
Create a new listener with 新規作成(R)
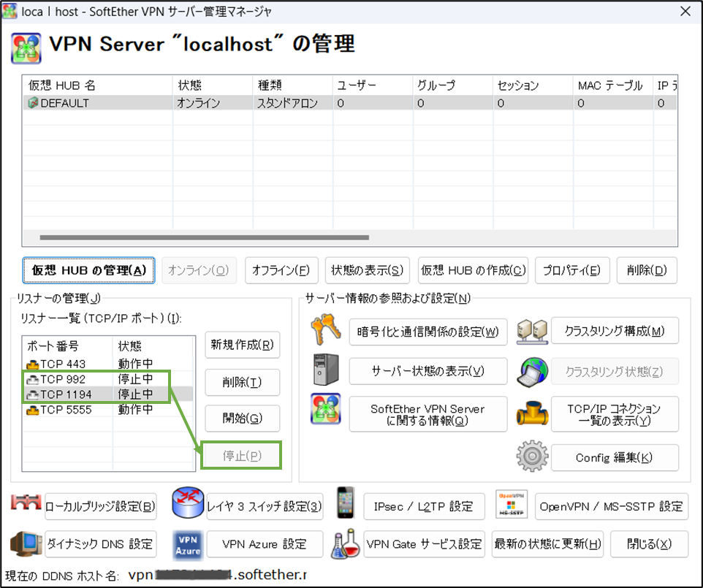(x=242, y=345)
